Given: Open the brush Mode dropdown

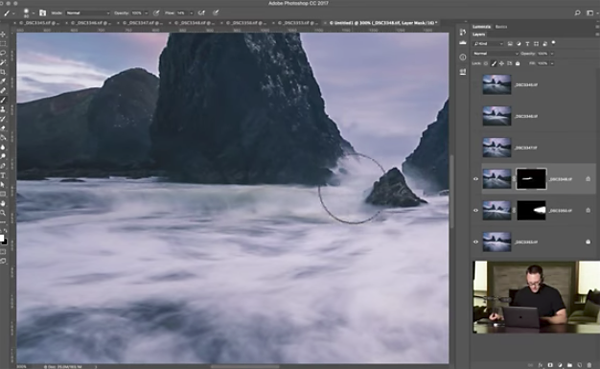Looking at the screenshot, I should click(88, 13).
